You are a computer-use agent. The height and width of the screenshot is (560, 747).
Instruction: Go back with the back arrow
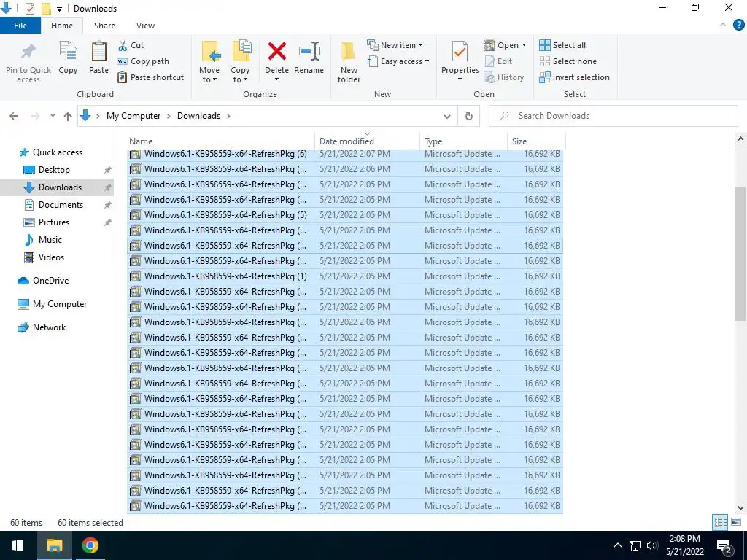click(14, 116)
